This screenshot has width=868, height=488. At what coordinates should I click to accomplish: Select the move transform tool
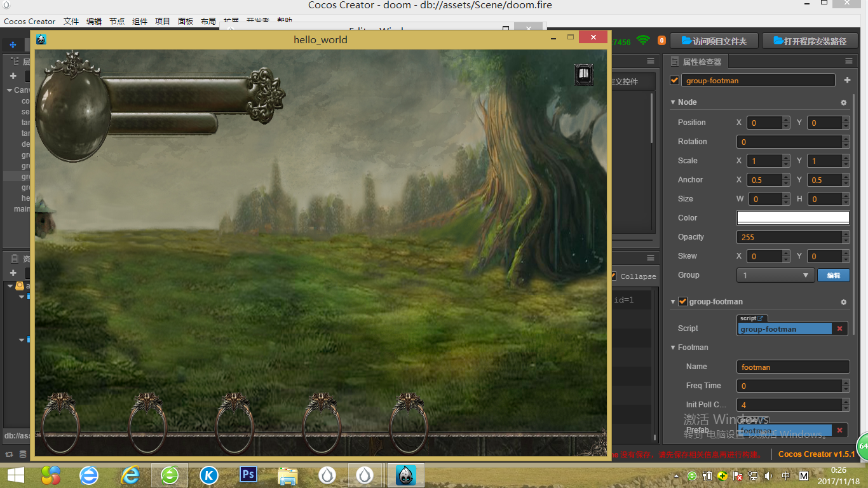tap(13, 44)
